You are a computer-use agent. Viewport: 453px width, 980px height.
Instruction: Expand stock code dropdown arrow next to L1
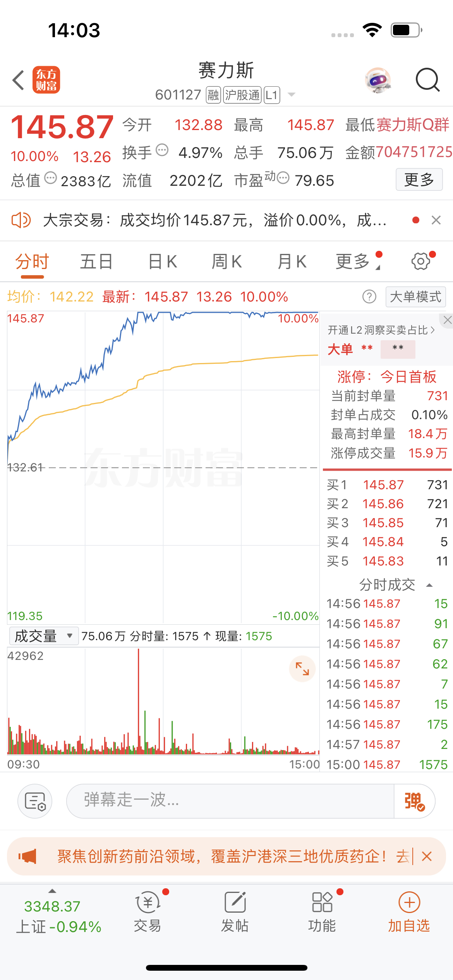[292, 95]
